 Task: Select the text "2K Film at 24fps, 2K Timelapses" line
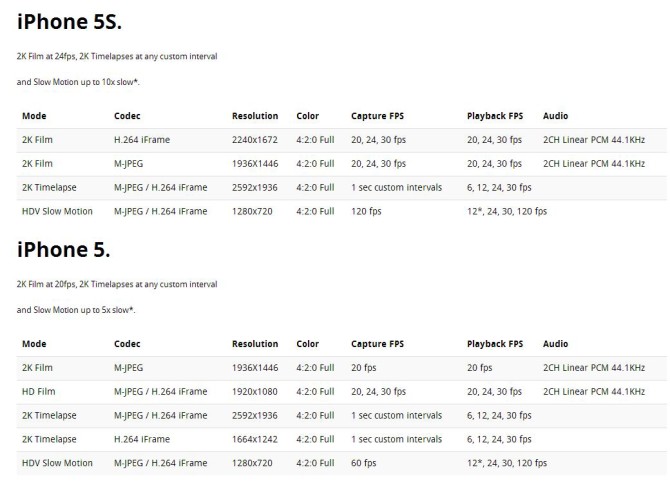coord(117,56)
